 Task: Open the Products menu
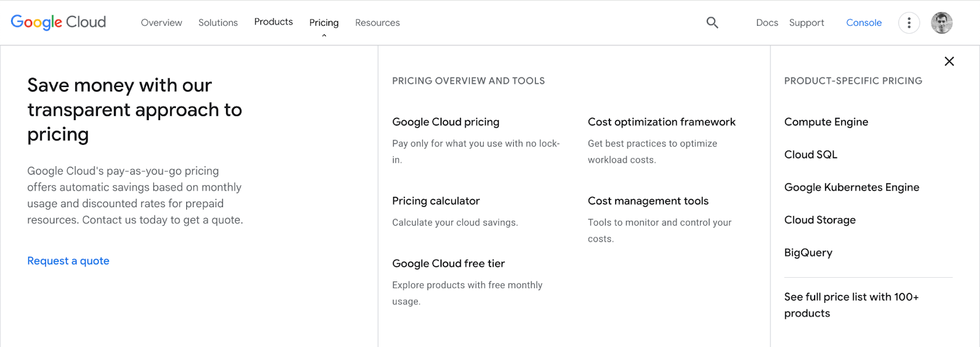[274, 22]
